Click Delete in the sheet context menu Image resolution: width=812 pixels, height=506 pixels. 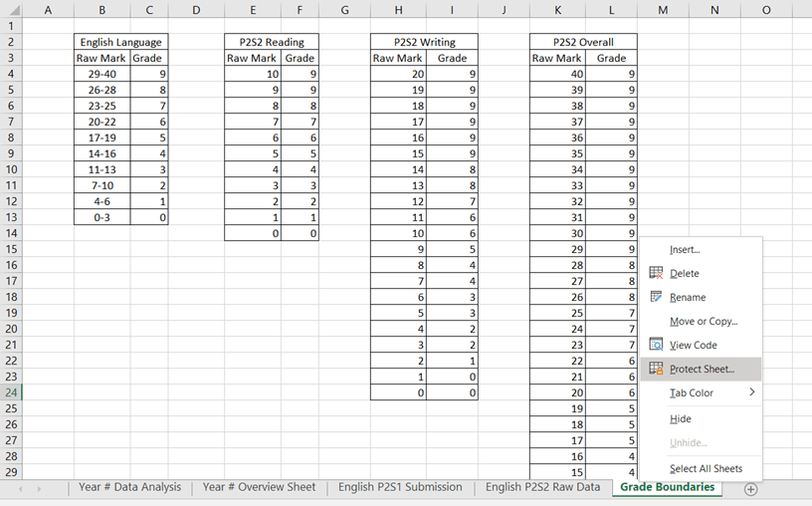point(685,274)
